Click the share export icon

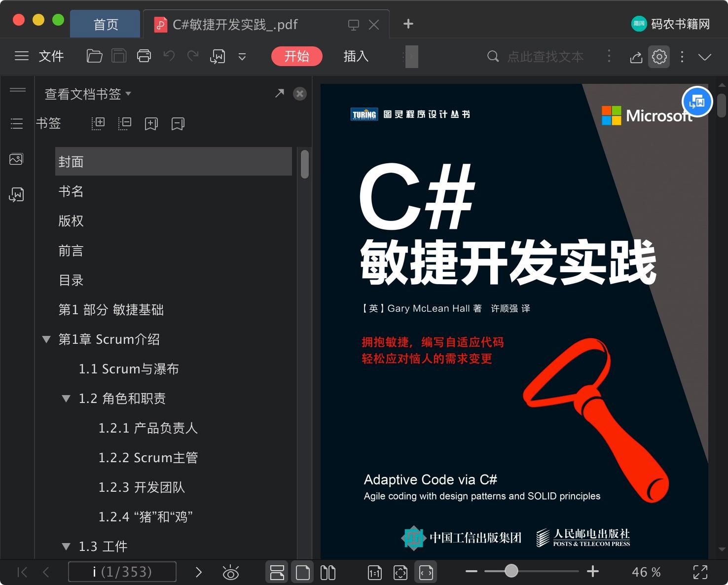pyautogui.click(x=636, y=57)
